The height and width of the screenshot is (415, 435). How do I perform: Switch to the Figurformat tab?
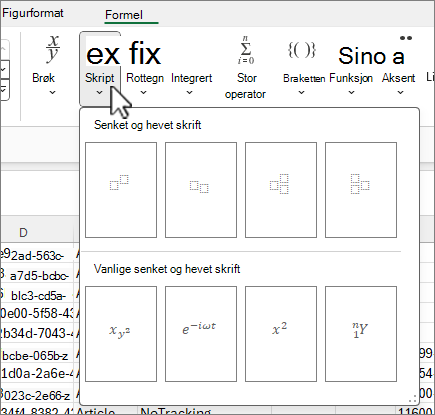tap(32, 13)
